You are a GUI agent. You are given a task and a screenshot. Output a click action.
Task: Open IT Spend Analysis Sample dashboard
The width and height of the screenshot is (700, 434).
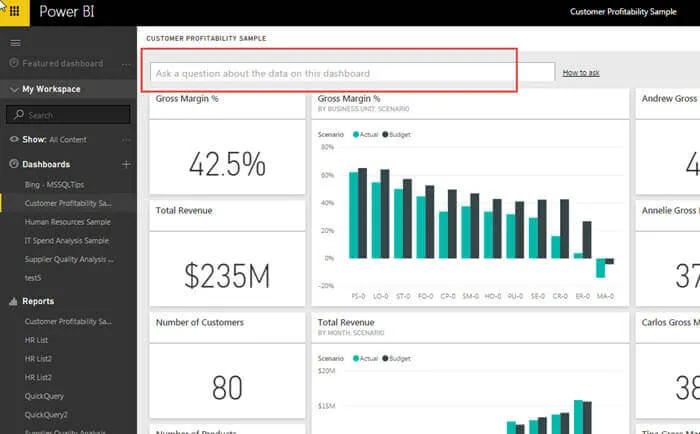(67, 241)
